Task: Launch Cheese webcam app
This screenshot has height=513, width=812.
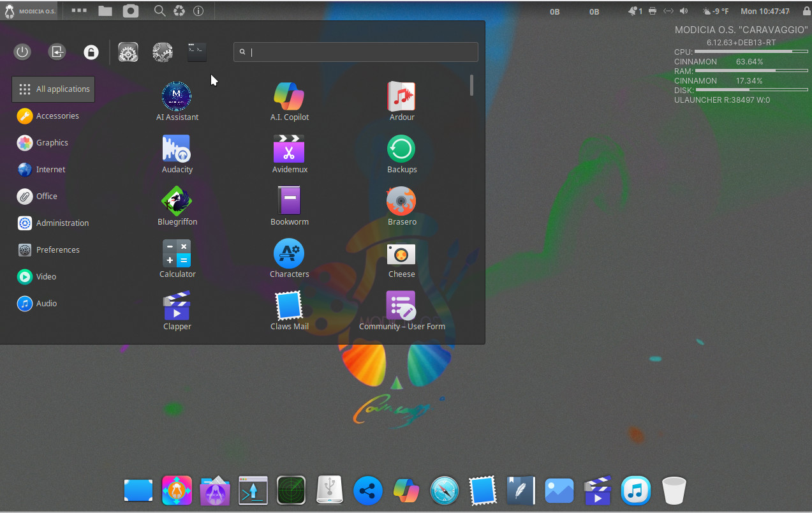Action: [x=402, y=258]
